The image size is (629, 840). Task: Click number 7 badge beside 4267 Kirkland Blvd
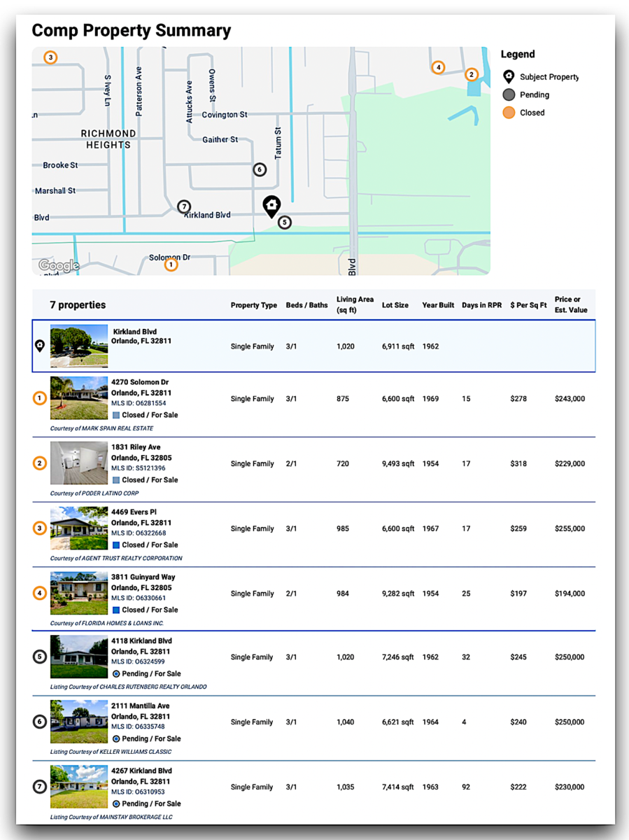click(40, 787)
